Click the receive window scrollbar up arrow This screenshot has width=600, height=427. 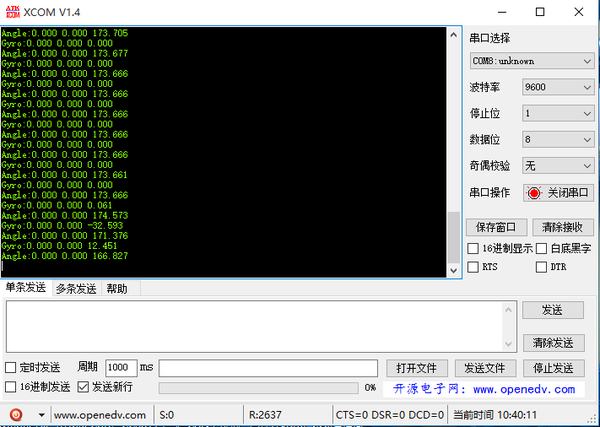click(453, 35)
